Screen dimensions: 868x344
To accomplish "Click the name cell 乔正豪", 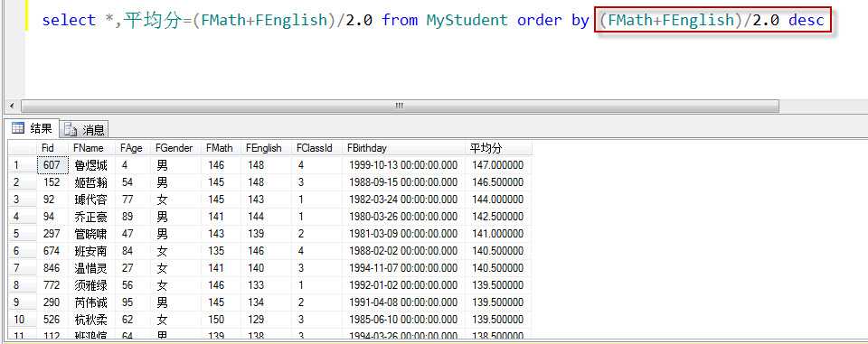I will (x=92, y=217).
